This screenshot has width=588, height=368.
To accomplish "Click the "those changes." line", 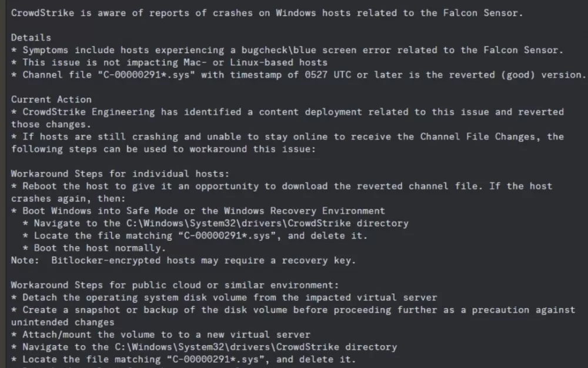I will click(51, 124).
